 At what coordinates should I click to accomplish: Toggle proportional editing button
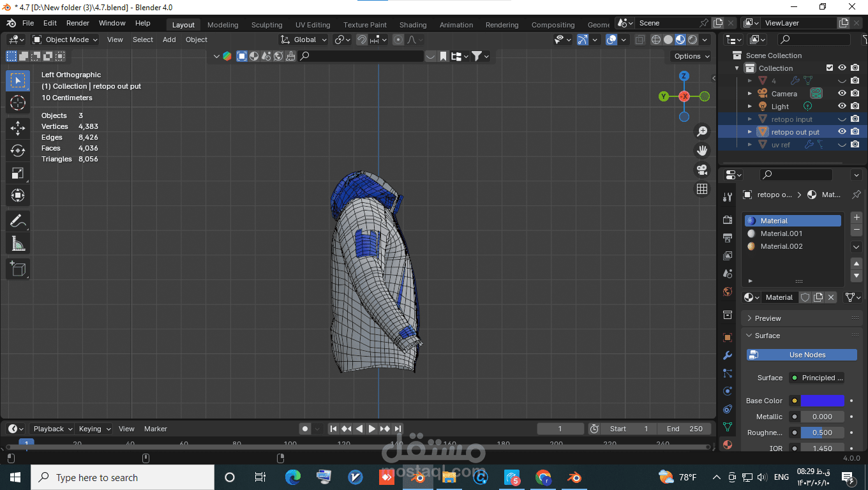tap(398, 40)
